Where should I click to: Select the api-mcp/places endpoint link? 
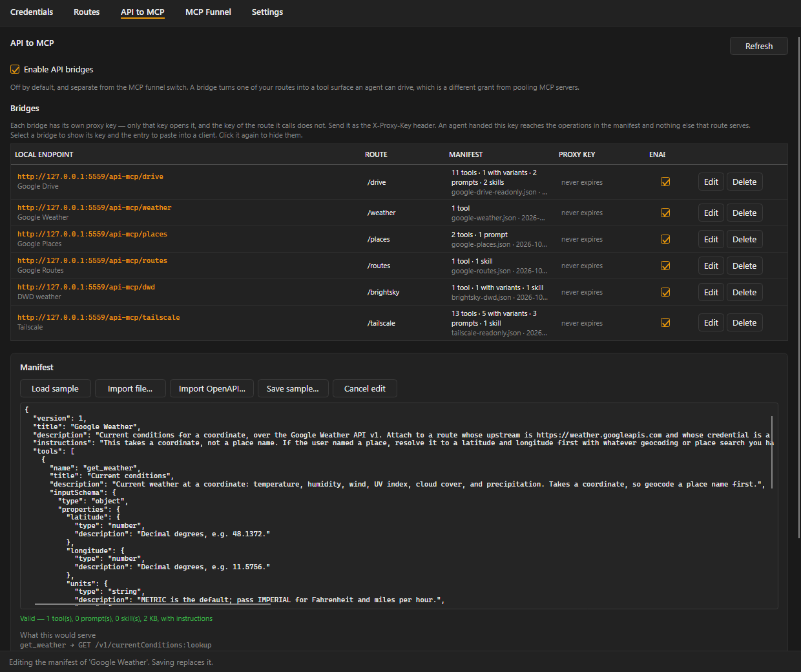[92, 234]
